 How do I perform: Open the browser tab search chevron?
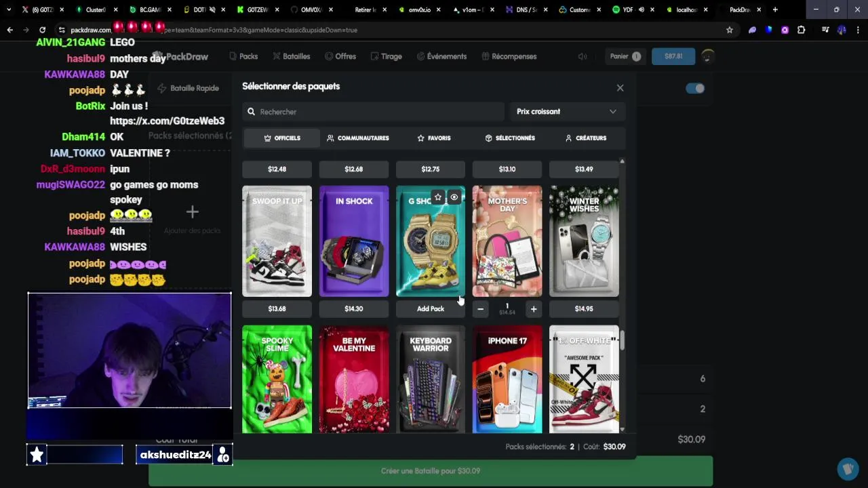point(8,9)
